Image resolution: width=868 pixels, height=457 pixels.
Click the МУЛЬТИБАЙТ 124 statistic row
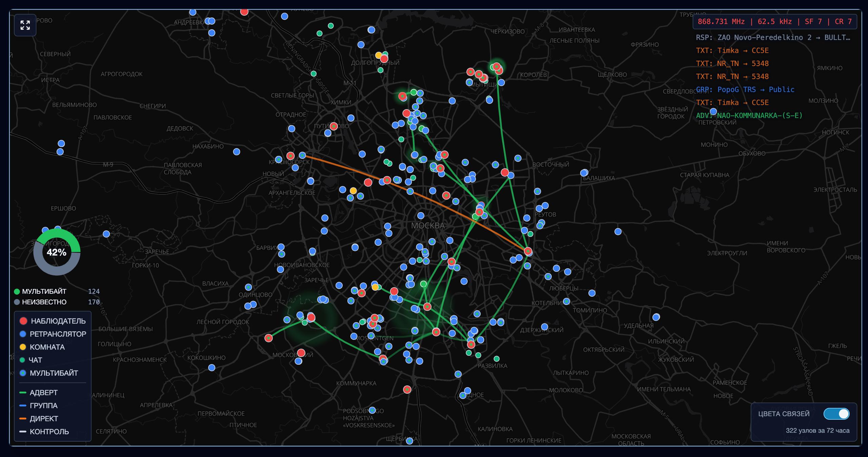[x=57, y=291]
